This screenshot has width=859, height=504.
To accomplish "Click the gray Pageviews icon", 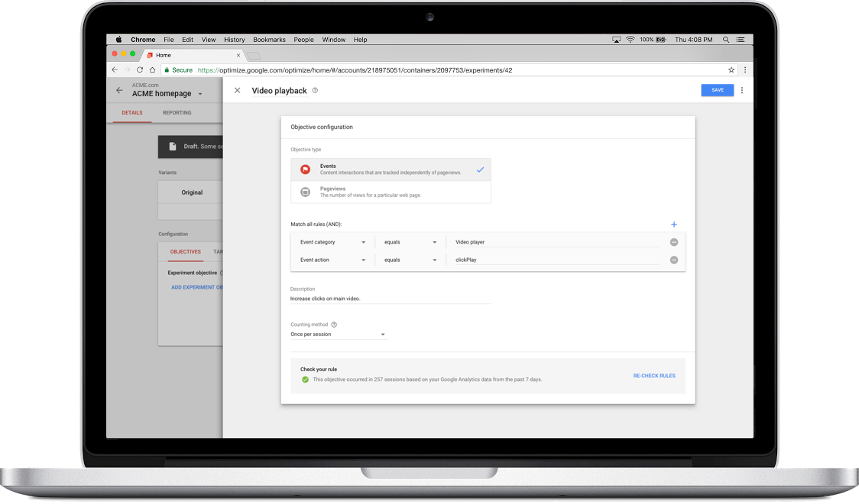I will point(305,192).
